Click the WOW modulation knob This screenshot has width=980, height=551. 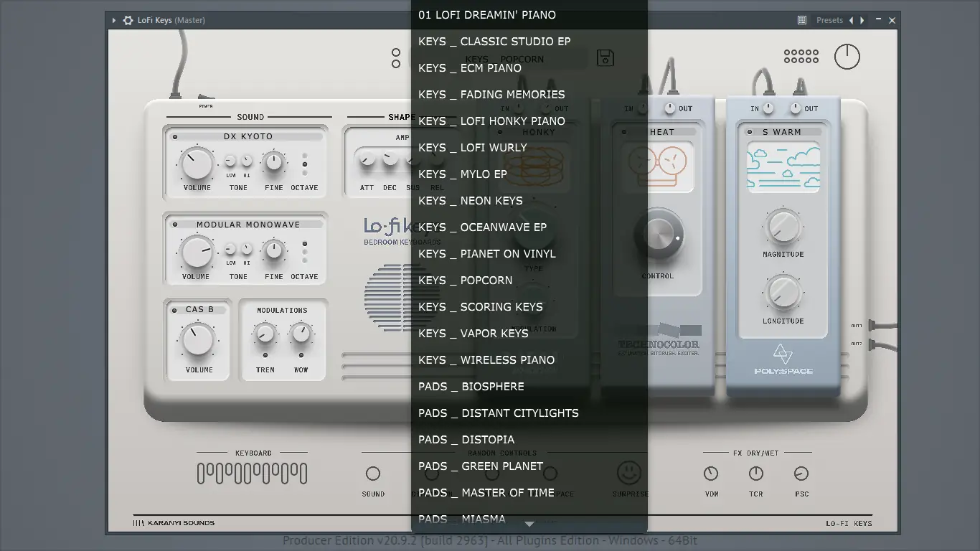(x=301, y=334)
